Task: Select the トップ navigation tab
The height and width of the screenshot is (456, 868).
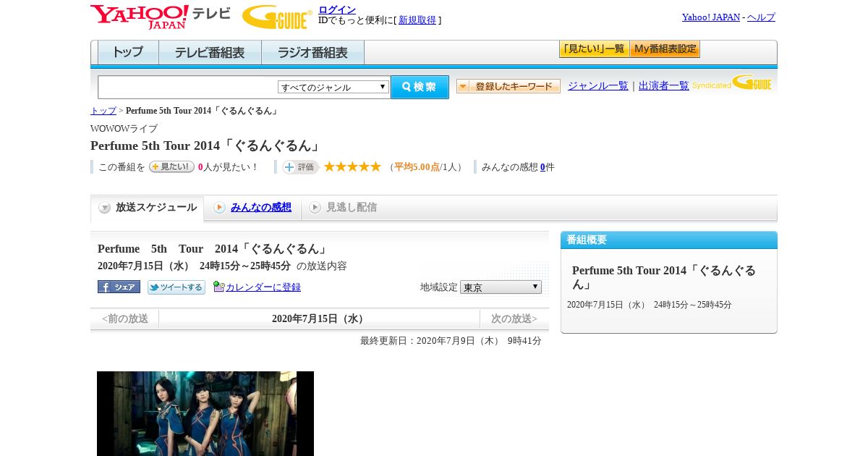Action: [x=128, y=53]
